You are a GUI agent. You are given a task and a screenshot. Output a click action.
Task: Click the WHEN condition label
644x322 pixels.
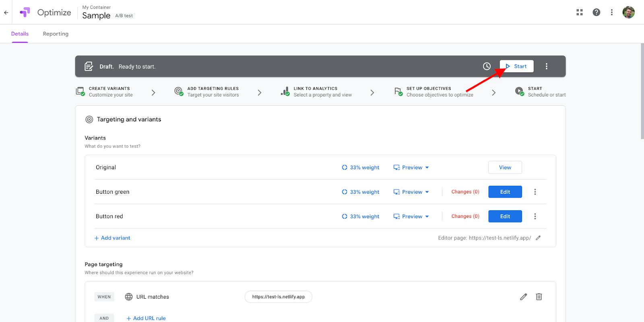point(104,297)
